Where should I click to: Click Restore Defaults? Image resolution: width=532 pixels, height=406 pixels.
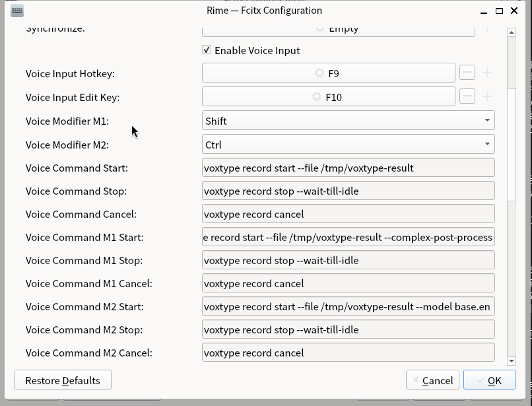click(63, 380)
